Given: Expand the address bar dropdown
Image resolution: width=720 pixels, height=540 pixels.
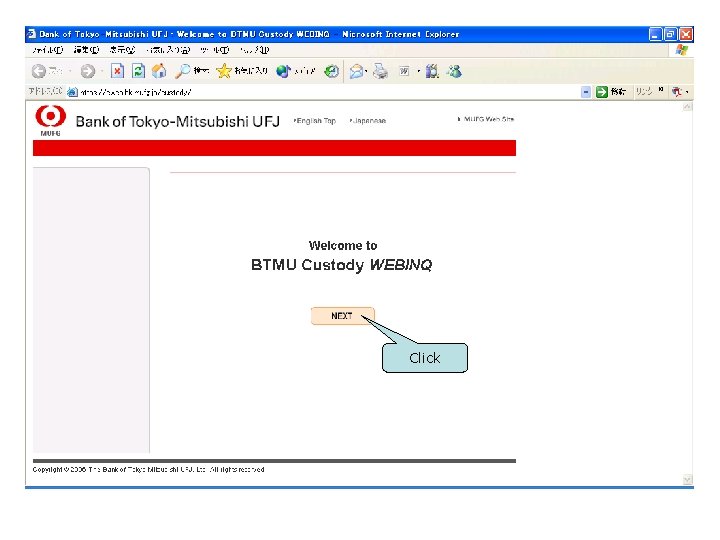Looking at the screenshot, I should click(585, 92).
